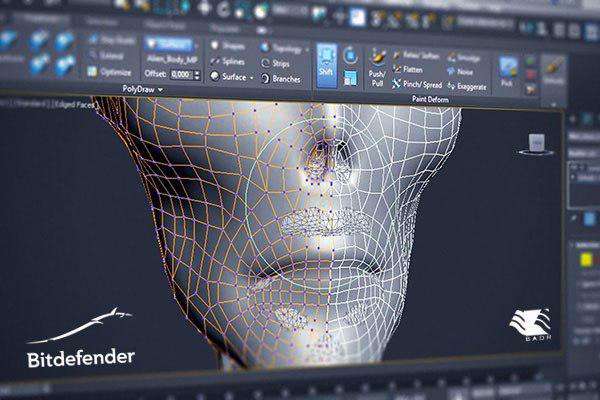Click the Pick button

point(508,70)
